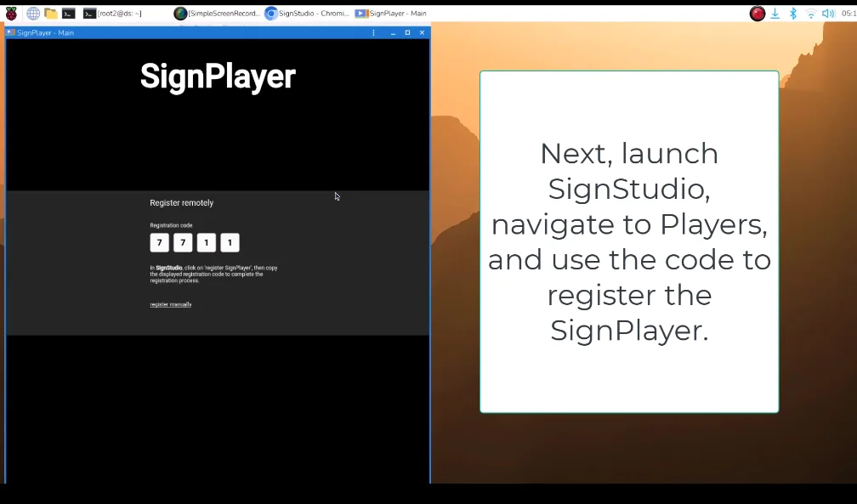The image size is (857, 504).
Task: Click the red recording tray icon
Action: (757, 14)
